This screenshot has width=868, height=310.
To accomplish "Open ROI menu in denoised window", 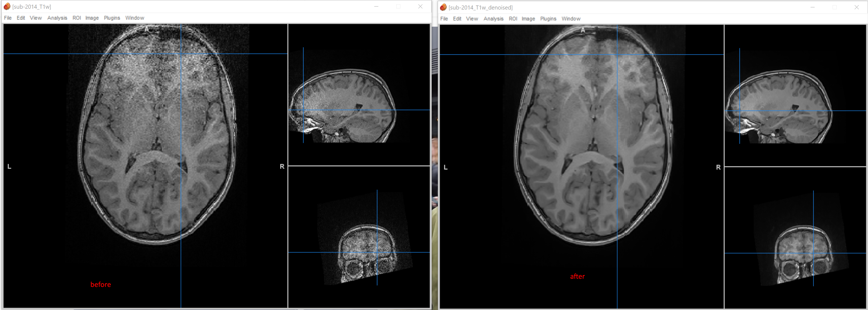I will [x=513, y=19].
